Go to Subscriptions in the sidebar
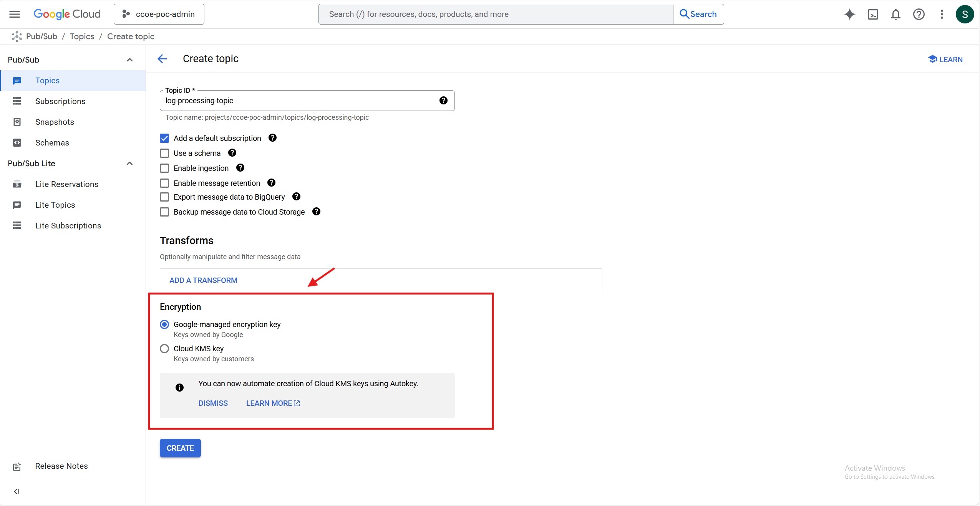The width and height of the screenshot is (980, 506). [60, 101]
